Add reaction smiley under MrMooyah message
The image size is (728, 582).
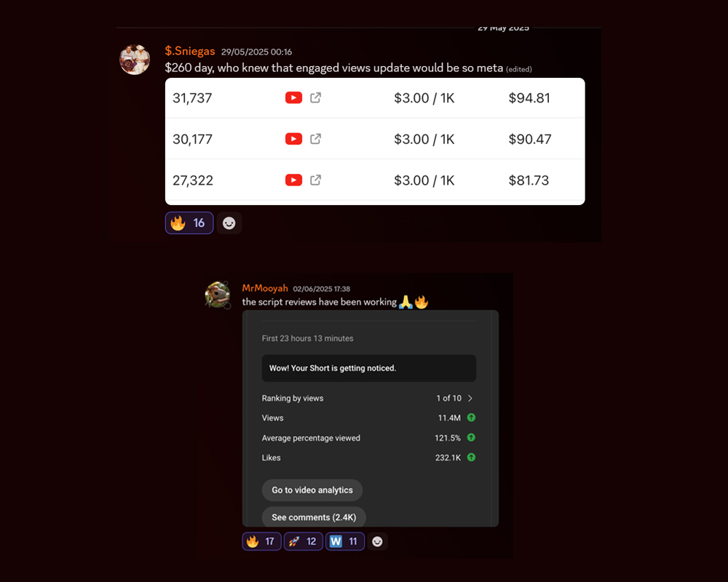click(x=377, y=541)
